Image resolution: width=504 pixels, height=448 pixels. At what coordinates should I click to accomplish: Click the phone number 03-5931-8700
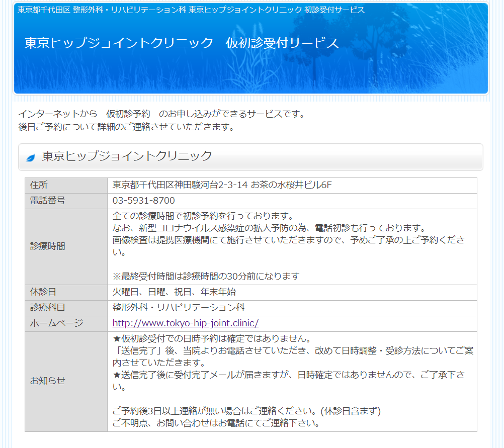click(x=144, y=201)
